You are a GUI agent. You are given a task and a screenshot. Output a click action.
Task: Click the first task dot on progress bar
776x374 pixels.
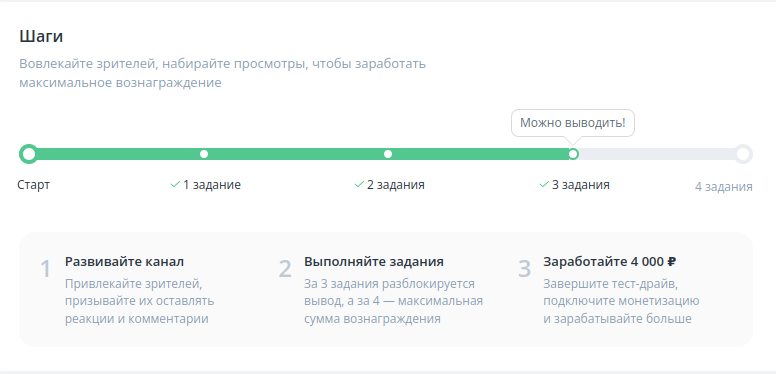point(204,154)
